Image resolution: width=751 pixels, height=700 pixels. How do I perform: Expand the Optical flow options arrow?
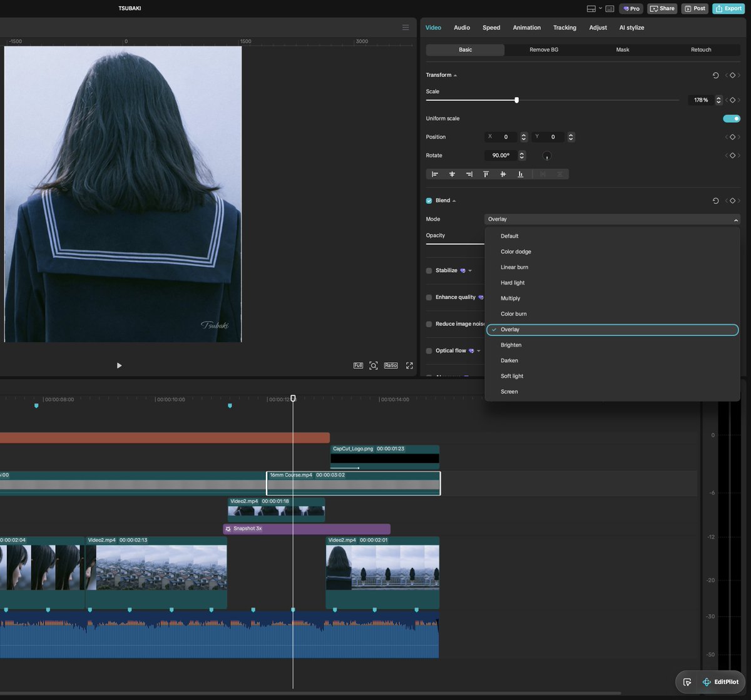(x=479, y=351)
